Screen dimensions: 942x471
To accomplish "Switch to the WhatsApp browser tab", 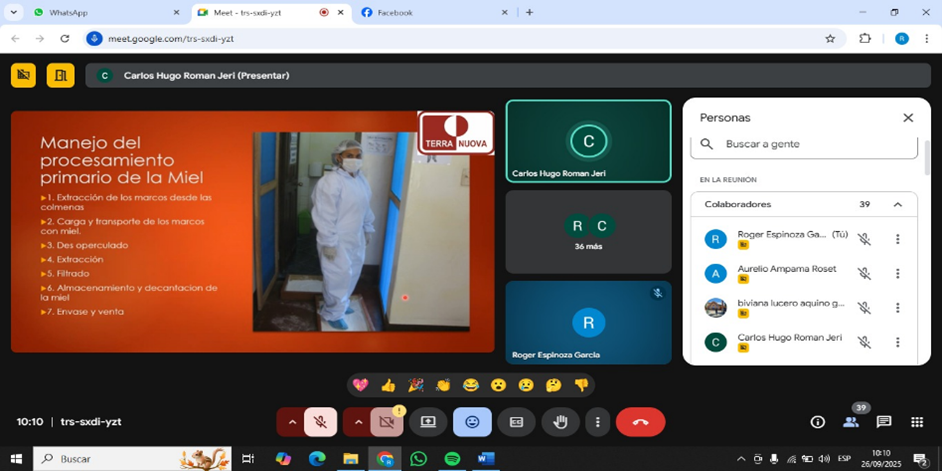I will [x=100, y=12].
